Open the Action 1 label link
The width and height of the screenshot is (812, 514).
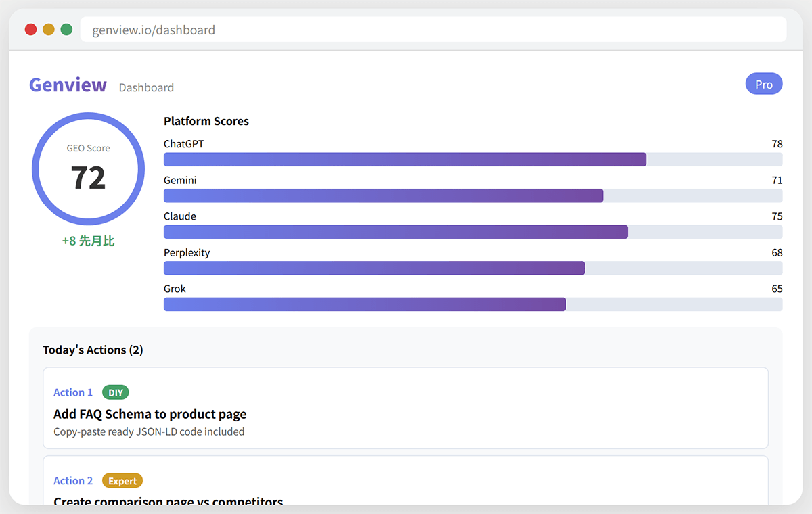pyautogui.click(x=73, y=392)
